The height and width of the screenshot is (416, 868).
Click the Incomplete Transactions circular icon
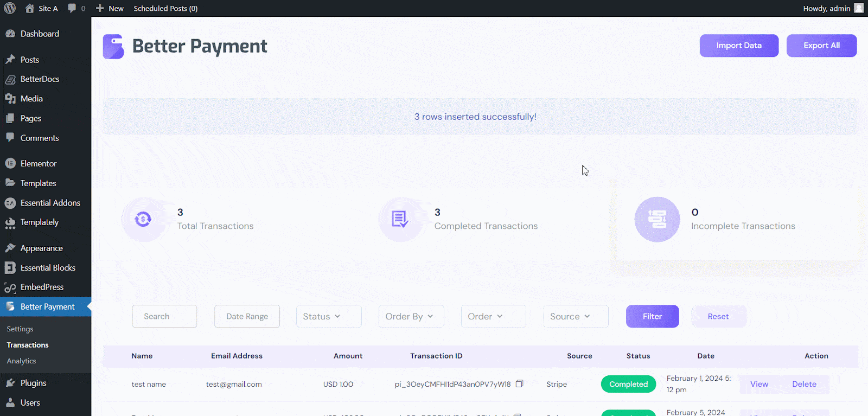[x=657, y=219]
